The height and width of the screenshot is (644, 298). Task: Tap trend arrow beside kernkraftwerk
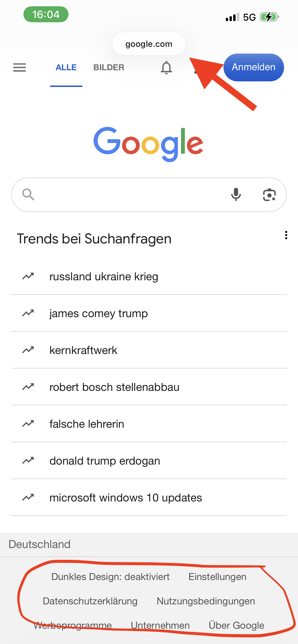tap(28, 350)
